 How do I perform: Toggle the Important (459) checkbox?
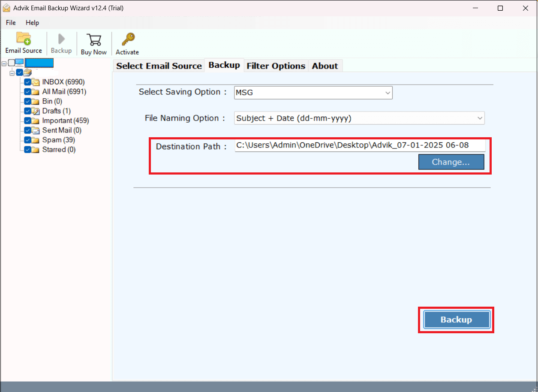click(27, 121)
